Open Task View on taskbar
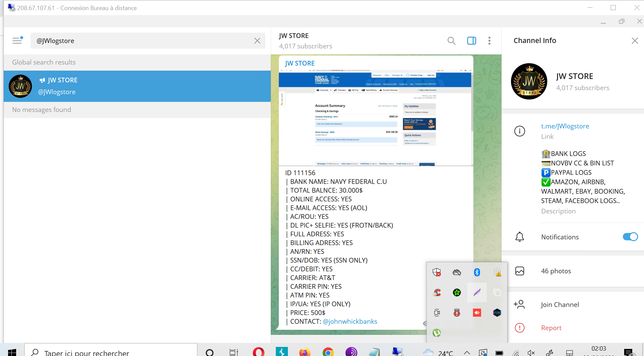 coord(233,352)
